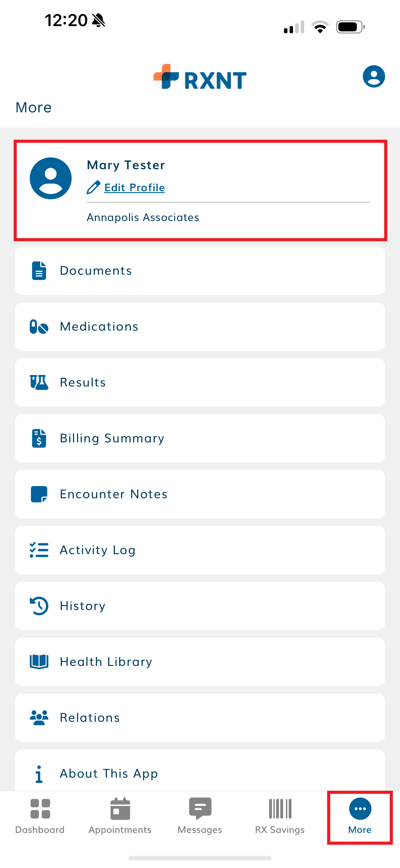This screenshot has height=868, width=400.
Task: Click the RXNT logo
Action: pyautogui.click(x=200, y=77)
